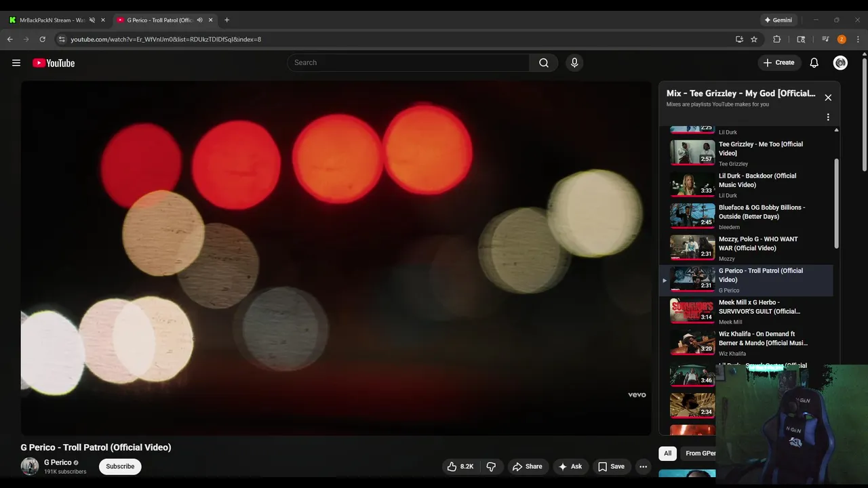Viewport: 868px width, 488px height.
Task: Click the video player to pause
Action: pyautogui.click(x=336, y=258)
